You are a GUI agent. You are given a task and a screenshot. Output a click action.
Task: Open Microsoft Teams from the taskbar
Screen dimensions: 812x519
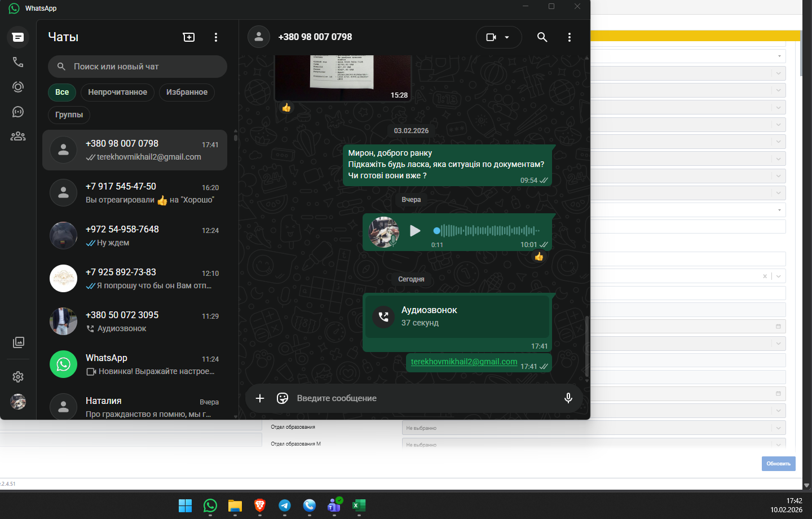click(x=334, y=505)
